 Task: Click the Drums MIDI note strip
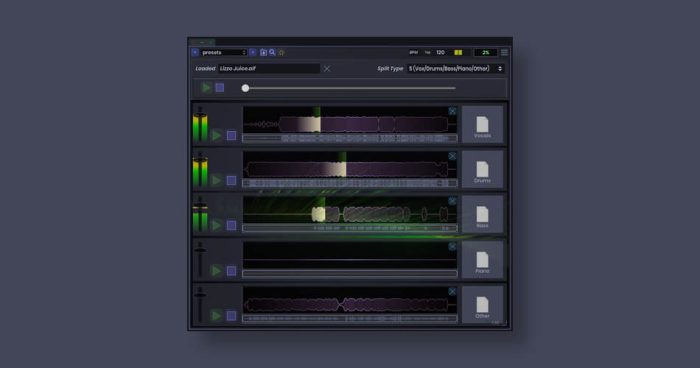[350, 183]
